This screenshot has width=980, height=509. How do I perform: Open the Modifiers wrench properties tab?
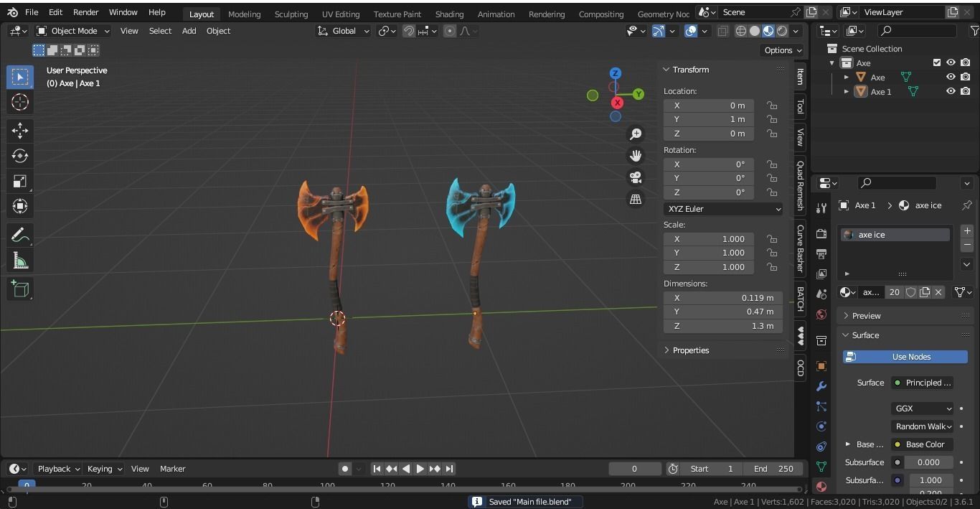point(821,386)
